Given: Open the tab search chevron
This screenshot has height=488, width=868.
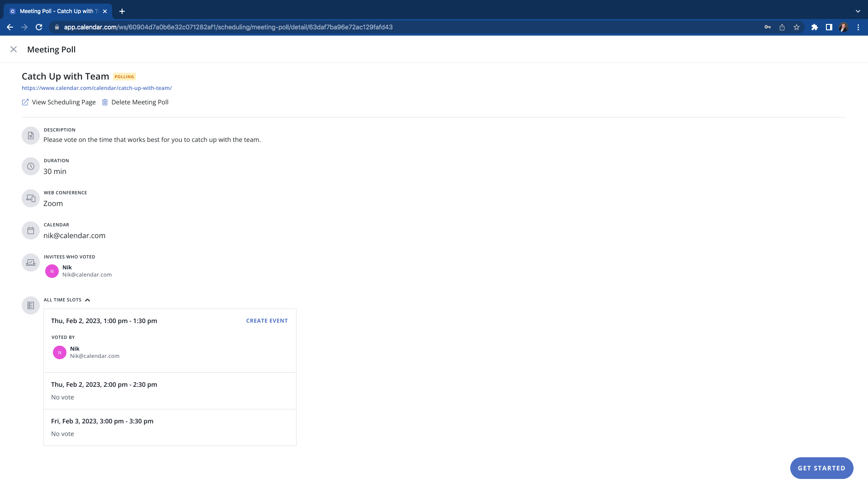Looking at the screenshot, I should 858,11.
